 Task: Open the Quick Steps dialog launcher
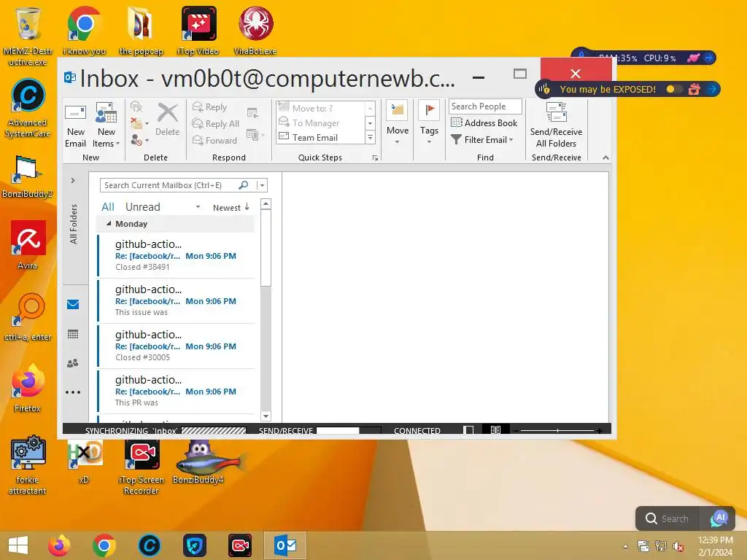pos(376,157)
